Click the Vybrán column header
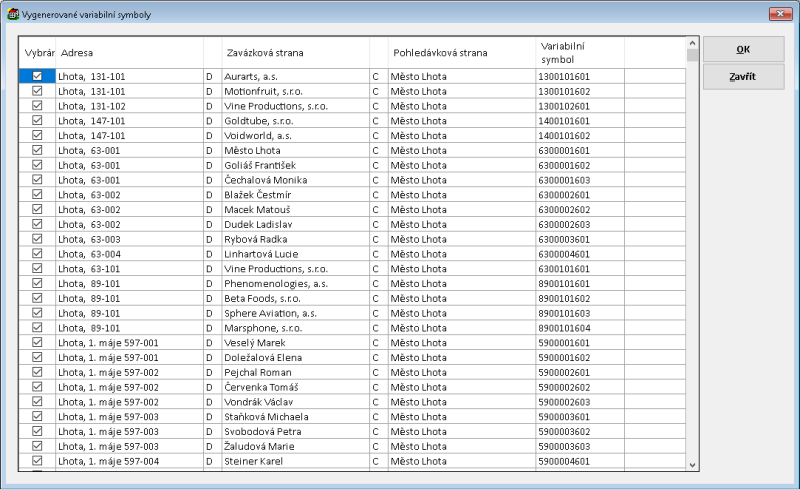Image resolution: width=800 pixels, height=489 pixels. 38,52
